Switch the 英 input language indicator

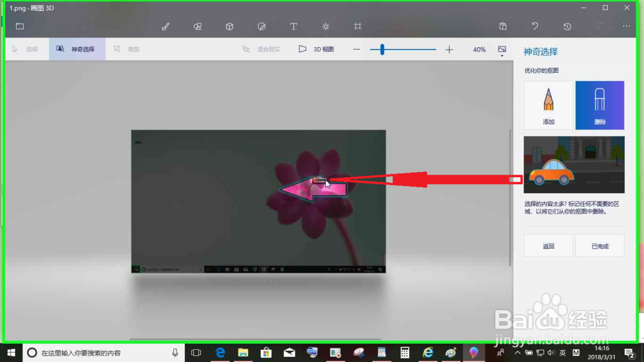pos(563,352)
